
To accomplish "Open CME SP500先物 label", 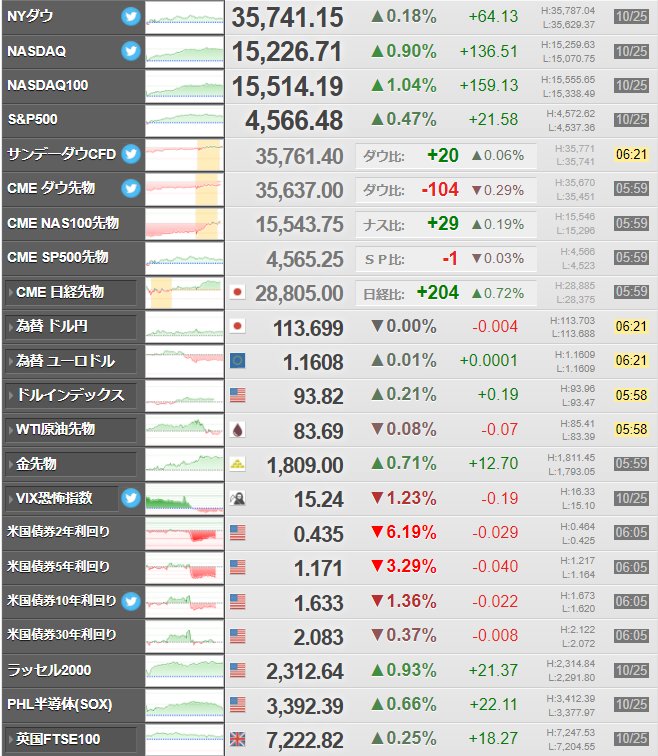I will (x=58, y=257).
